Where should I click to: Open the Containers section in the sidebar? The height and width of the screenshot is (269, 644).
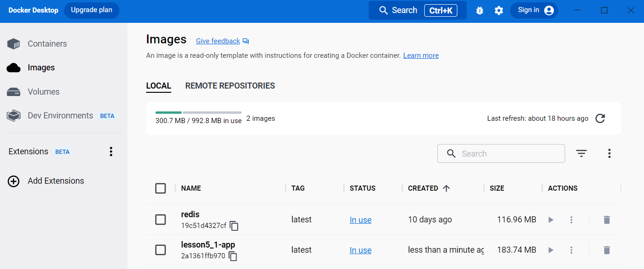coord(47,44)
